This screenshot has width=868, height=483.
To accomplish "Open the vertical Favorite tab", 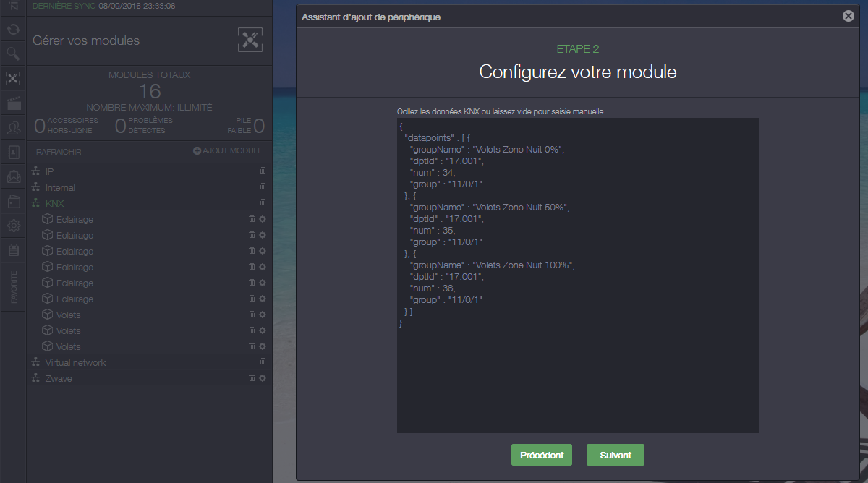I will pyautogui.click(x=13, y=287).
